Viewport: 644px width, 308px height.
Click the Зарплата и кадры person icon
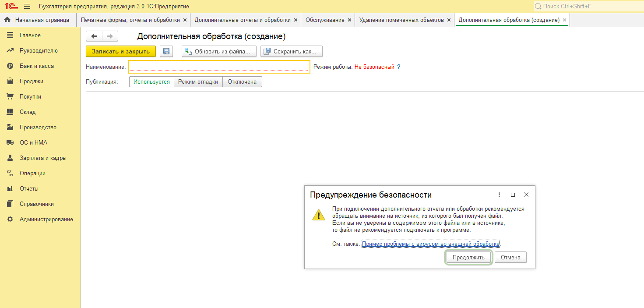click(x=10, y=158)
